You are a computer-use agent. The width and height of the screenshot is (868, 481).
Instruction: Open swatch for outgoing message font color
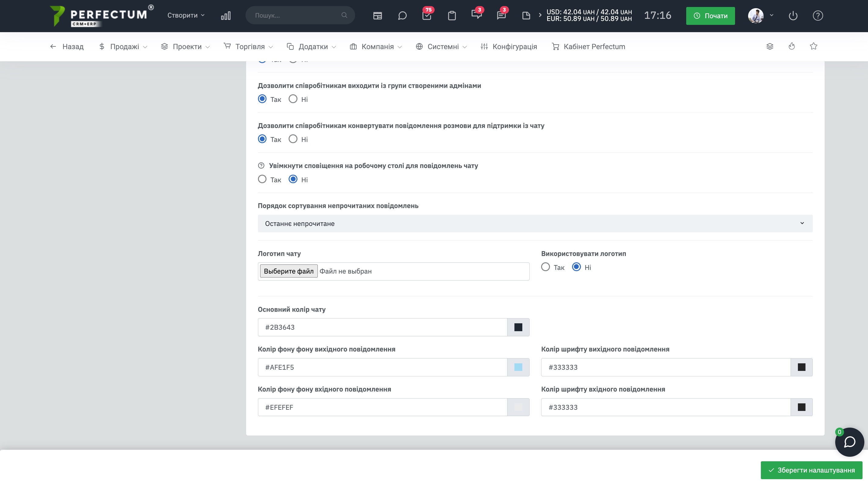click(802, 367)
